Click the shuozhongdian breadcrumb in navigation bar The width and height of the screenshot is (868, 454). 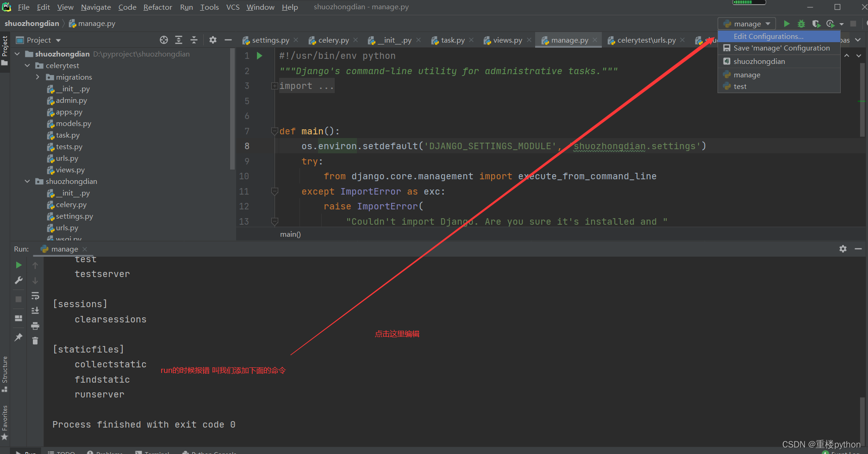pyautogui.click(x=32, y=24)
